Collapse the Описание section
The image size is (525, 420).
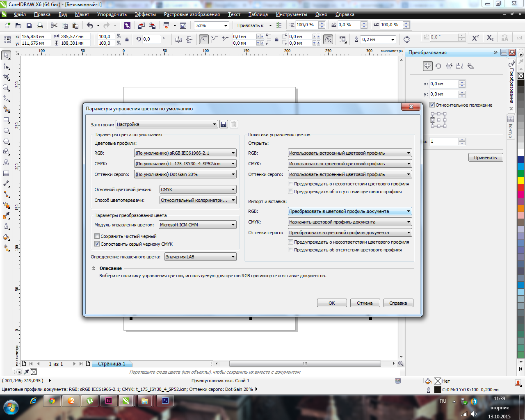coord(94,268)
